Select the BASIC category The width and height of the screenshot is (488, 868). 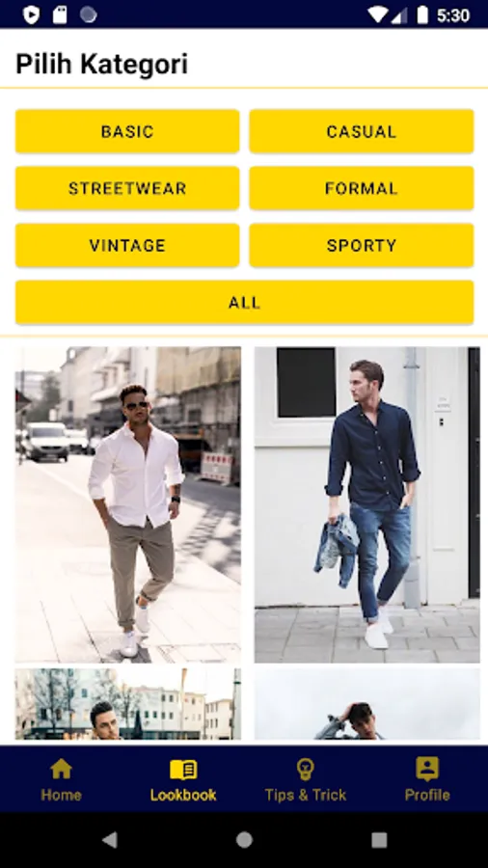[127, 131]
